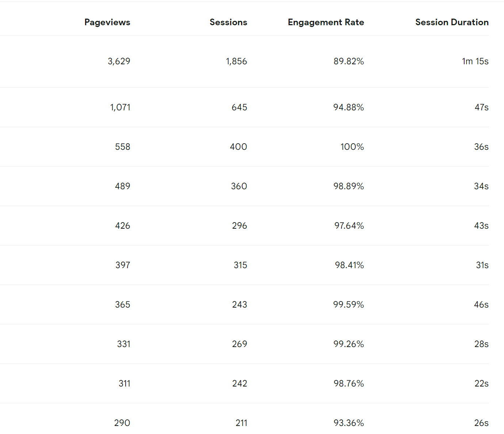
Task: Select the 31s session duration cell
Action: pos(482,265)
